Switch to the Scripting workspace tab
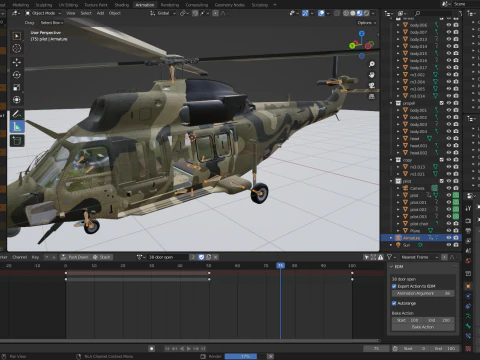Image resolution: width=480 pixels, height=360 pixels. (x=260, y=5)
